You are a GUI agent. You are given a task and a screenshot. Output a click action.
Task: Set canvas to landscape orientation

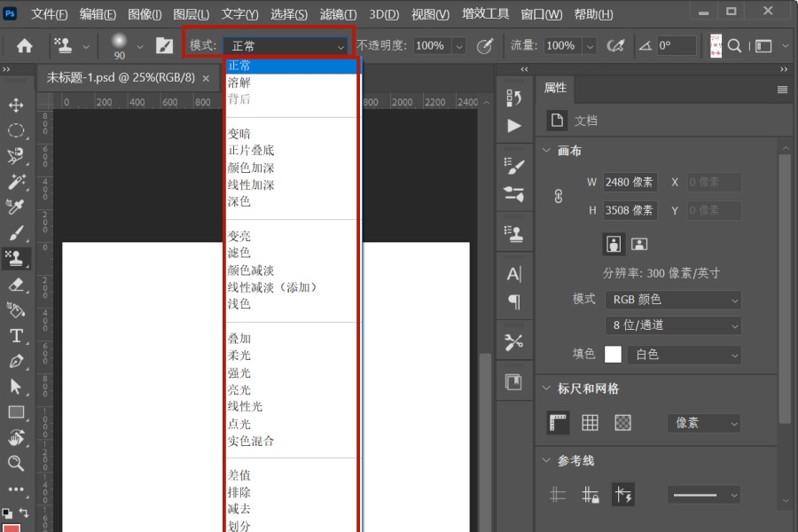pyautogui.click(x=639, y=245)
